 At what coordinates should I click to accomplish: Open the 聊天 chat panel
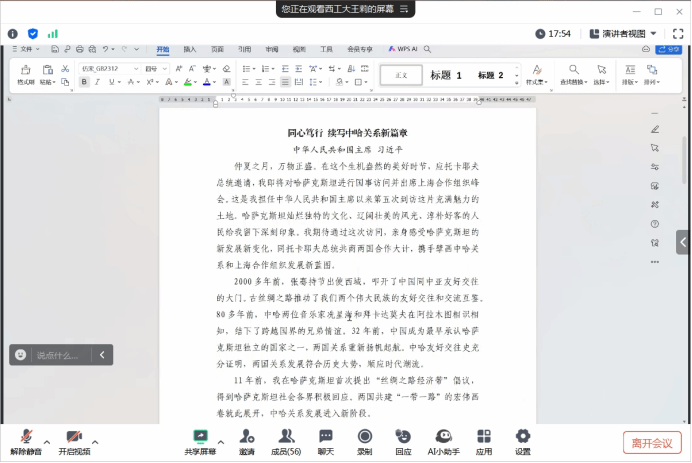326,441
